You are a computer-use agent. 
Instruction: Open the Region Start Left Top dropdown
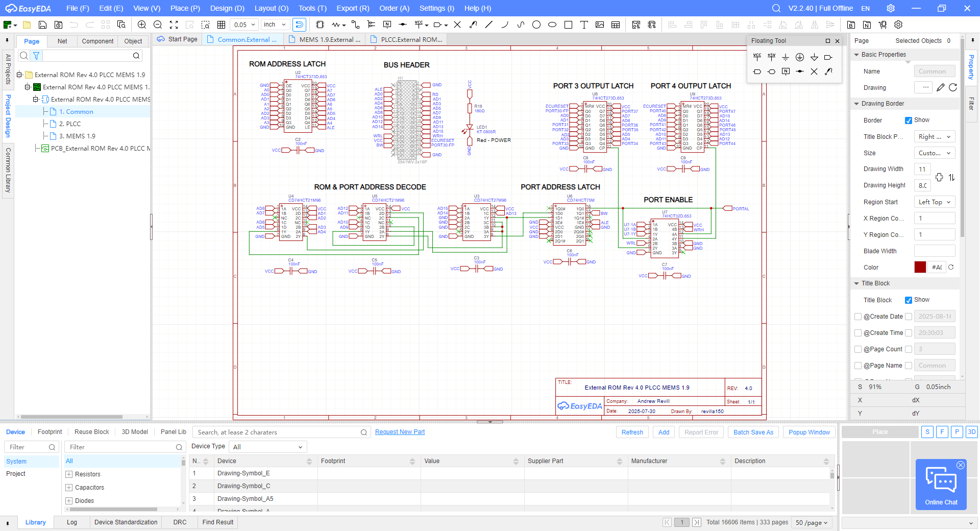[x=934, y=202]
